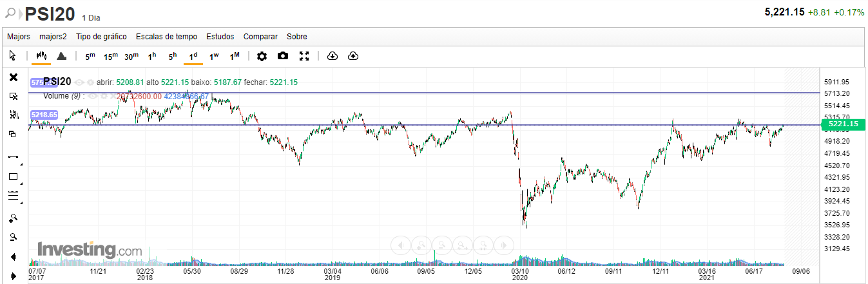
Task: Click the cloud upload icon
Action: click(352, 56)
